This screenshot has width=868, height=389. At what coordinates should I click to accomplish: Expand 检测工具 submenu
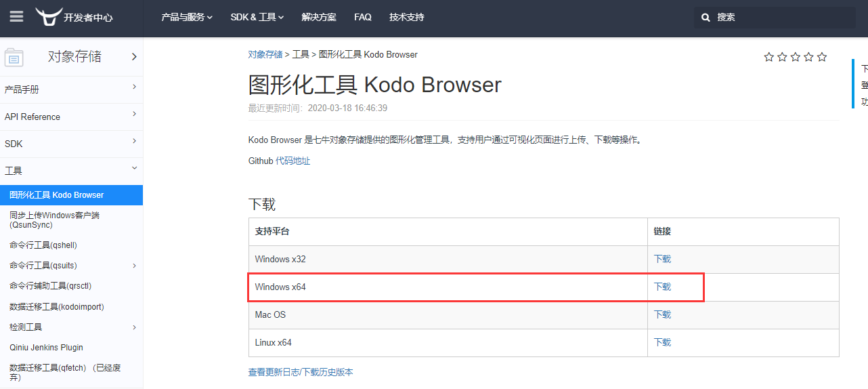pyautogui.click(x=134, y=327)
